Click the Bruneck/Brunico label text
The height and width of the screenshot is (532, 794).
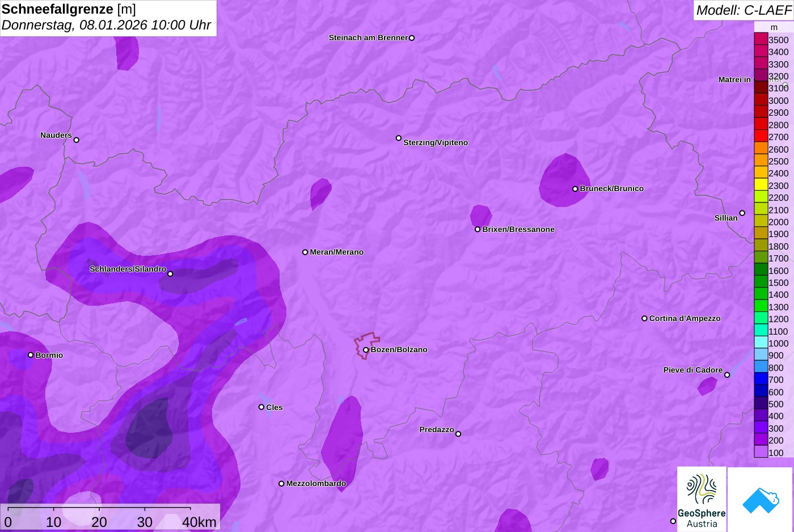(612, 189)
